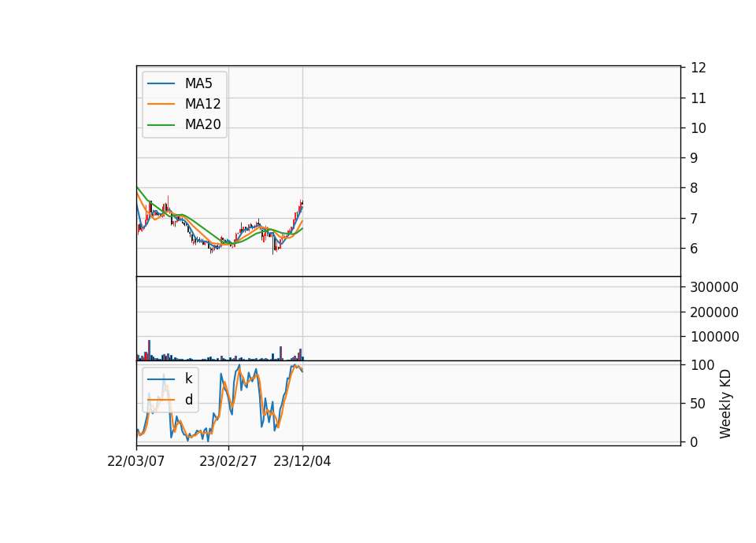This screenshot has height=543, width=756.
Task: Click the MA5 legend label
Action: 198,83
